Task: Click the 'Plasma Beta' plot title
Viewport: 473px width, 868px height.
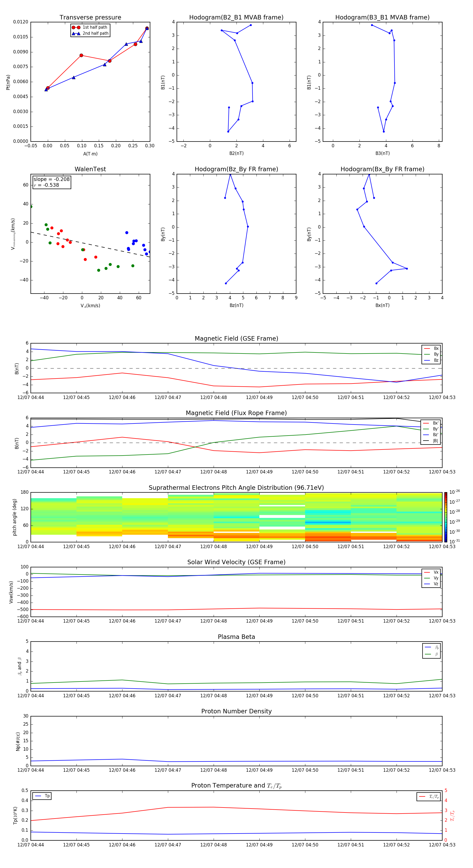Action: coord(236,637)
